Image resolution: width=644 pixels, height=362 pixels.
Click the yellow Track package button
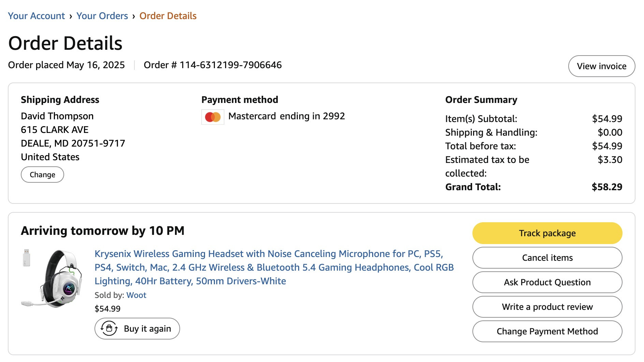pyautogui.click(x=547, y=233)
